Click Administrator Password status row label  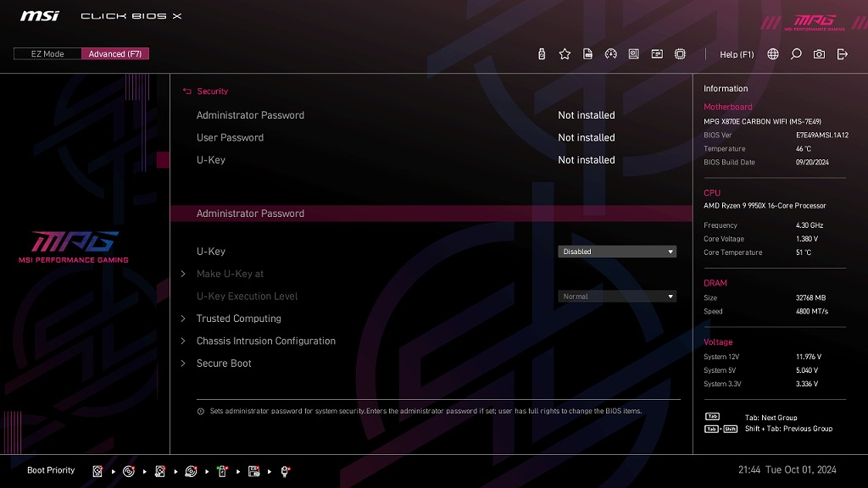tap(250, 115)
